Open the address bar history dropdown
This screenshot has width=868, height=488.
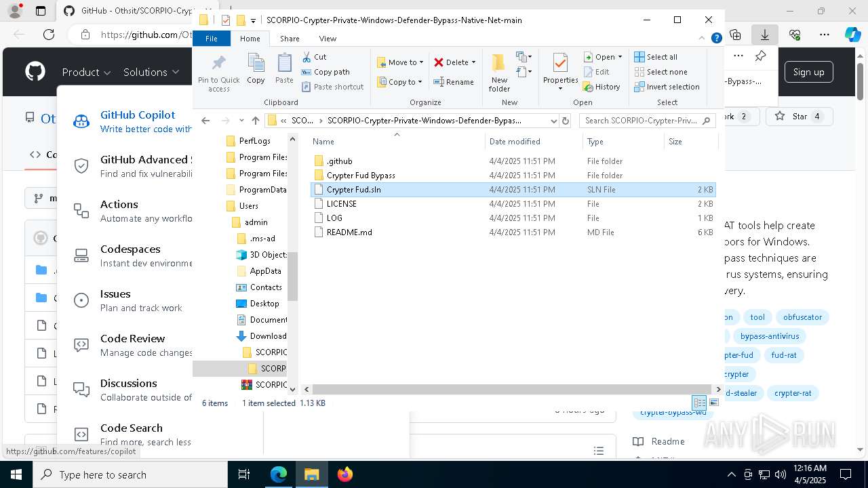coord(553,121)
